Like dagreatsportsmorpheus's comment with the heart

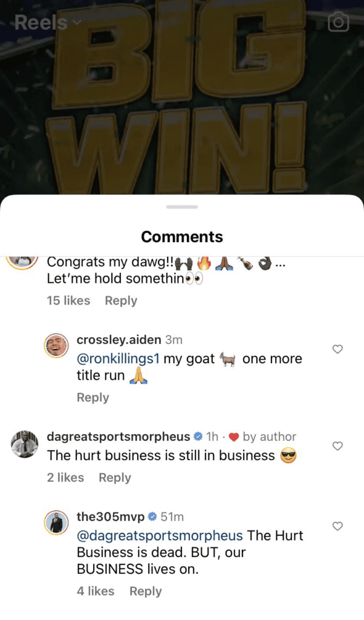pyautogui.click(x=337, y=446)
